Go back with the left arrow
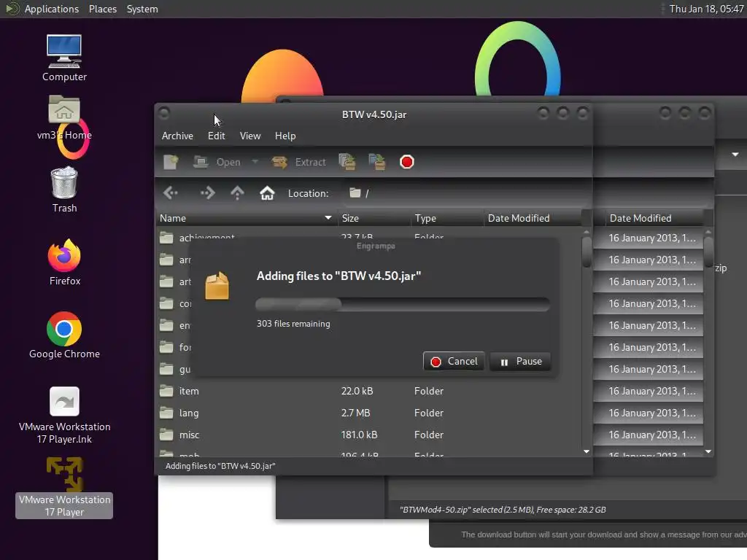Screen dimensions: 747x560 pyautogui.click(x=171, y=192)
